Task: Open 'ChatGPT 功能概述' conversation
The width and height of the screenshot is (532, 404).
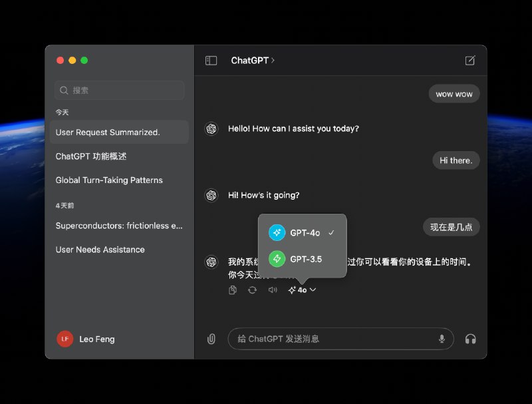Action: [x=119, y=156]
